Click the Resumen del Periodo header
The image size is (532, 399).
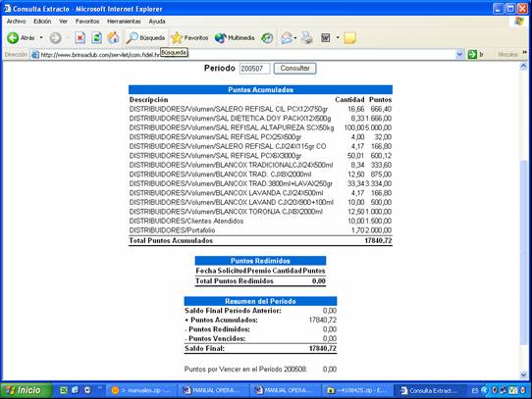click(x=260, y=301)
